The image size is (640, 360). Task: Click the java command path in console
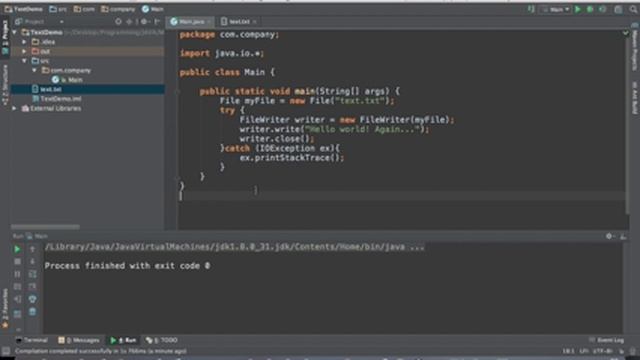coord(235,247)
